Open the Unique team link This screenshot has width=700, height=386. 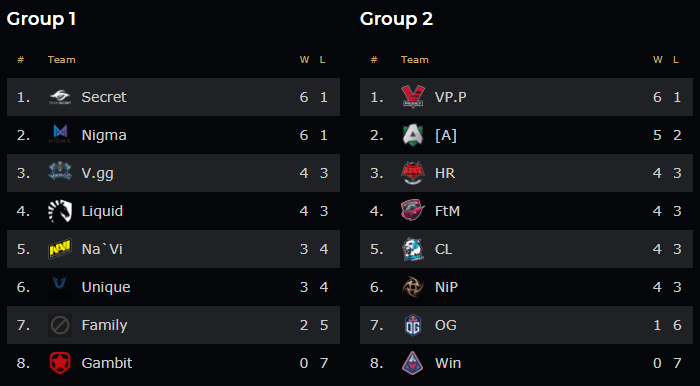[106, 287]
